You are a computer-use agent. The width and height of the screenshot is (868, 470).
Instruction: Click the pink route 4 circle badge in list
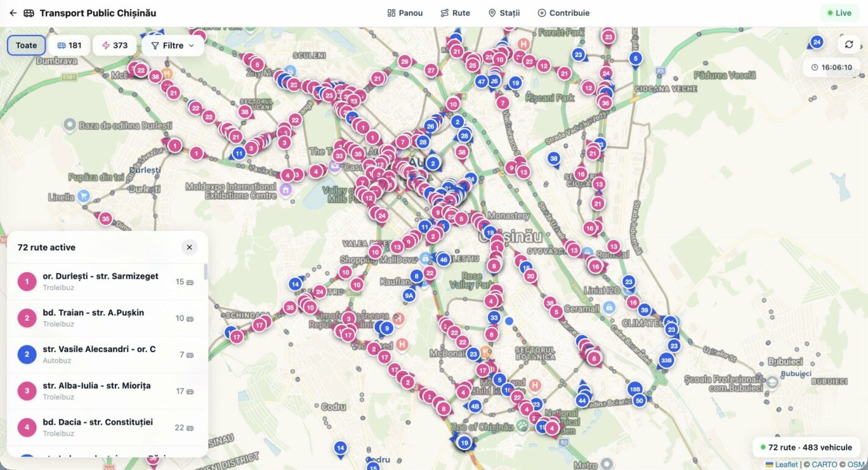tap(27, 427)
